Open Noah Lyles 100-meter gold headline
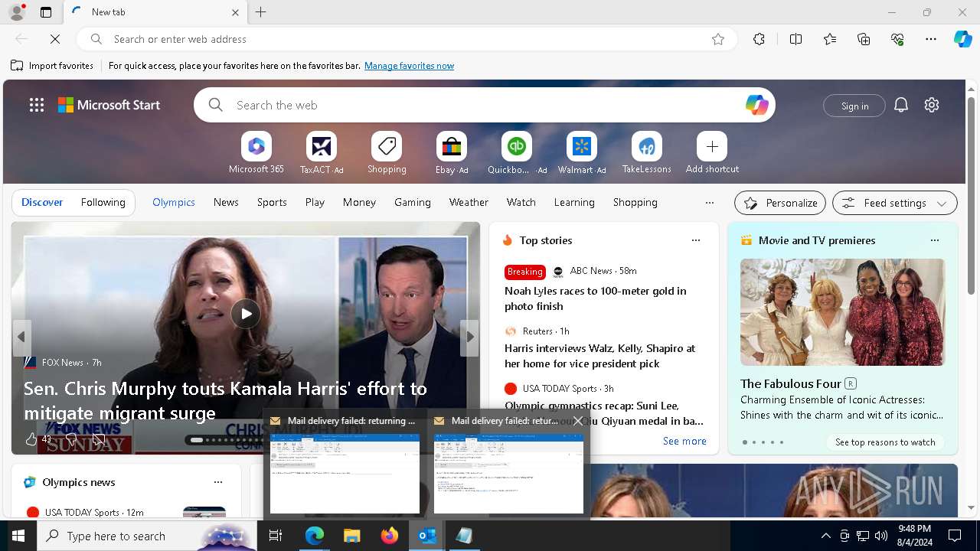This screenshot has height=551, width=980. tap(596, 298)
